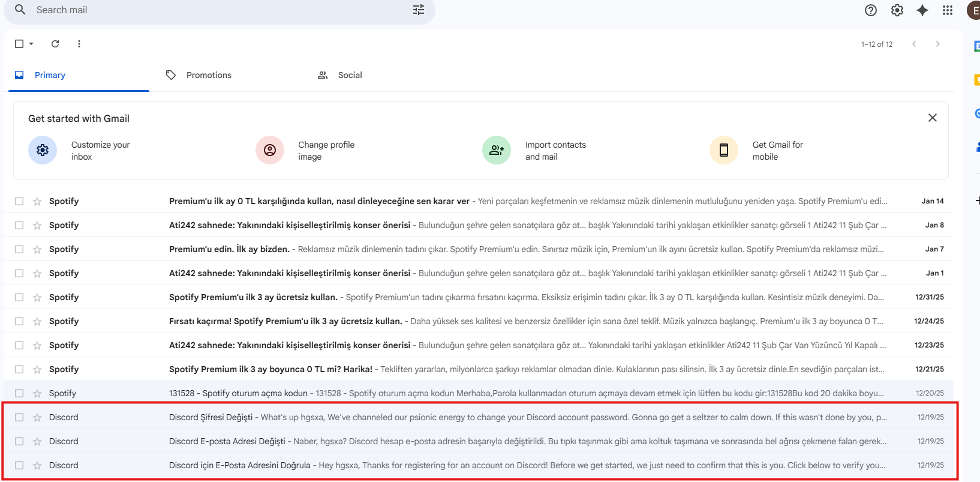Screen dimensions: 980x482
Task: Go to the newer page arrow
Action: click(914, 44)
